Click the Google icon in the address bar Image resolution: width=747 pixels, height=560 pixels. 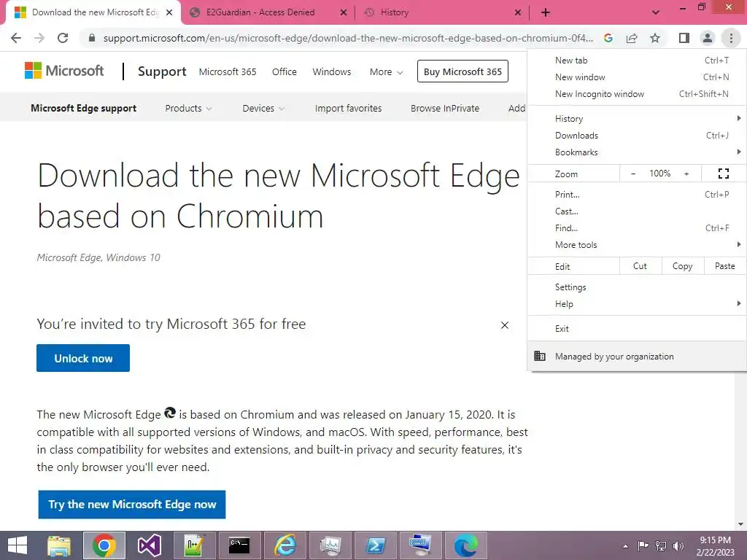608,38
